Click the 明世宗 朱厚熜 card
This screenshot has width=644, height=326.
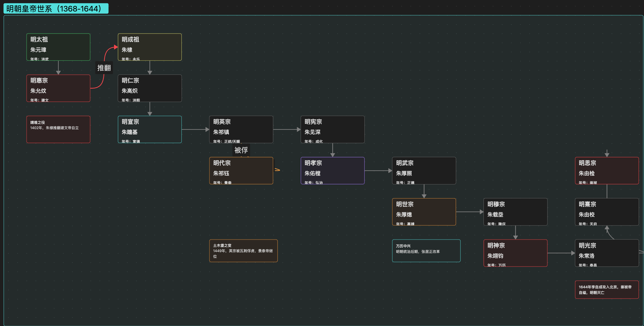(x=424, y=212)
